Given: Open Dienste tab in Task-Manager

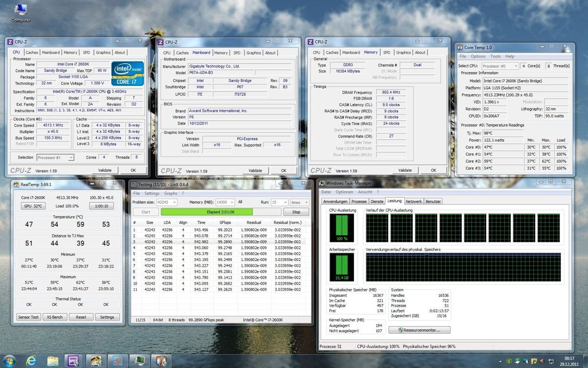Looking at the screenshot, I should [x=377, y=201].
